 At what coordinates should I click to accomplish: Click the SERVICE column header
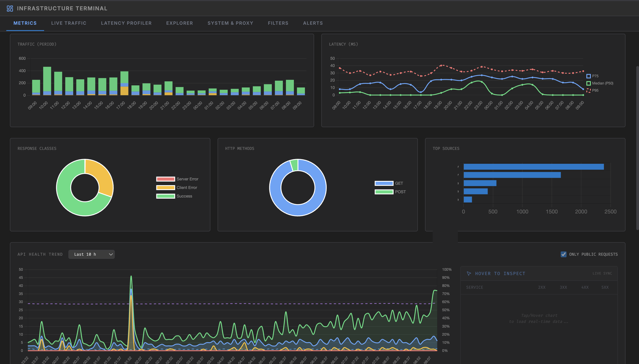(x=475, y=287)
